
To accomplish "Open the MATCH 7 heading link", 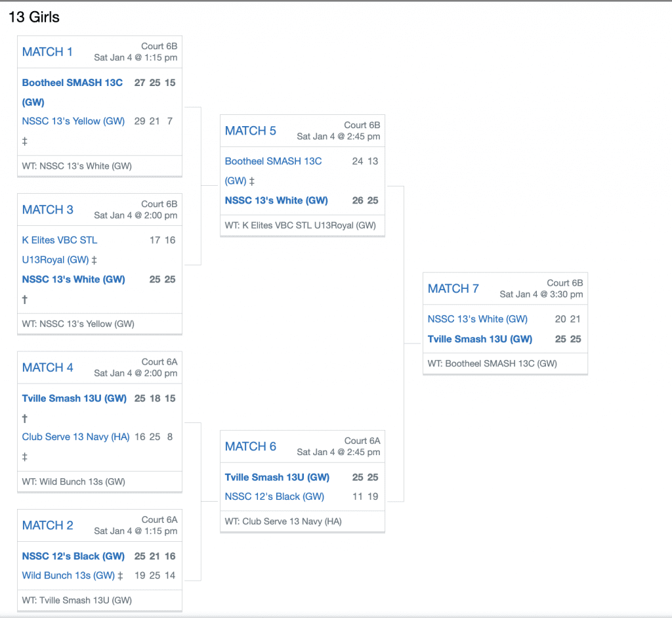I will (x=453, y=288).
